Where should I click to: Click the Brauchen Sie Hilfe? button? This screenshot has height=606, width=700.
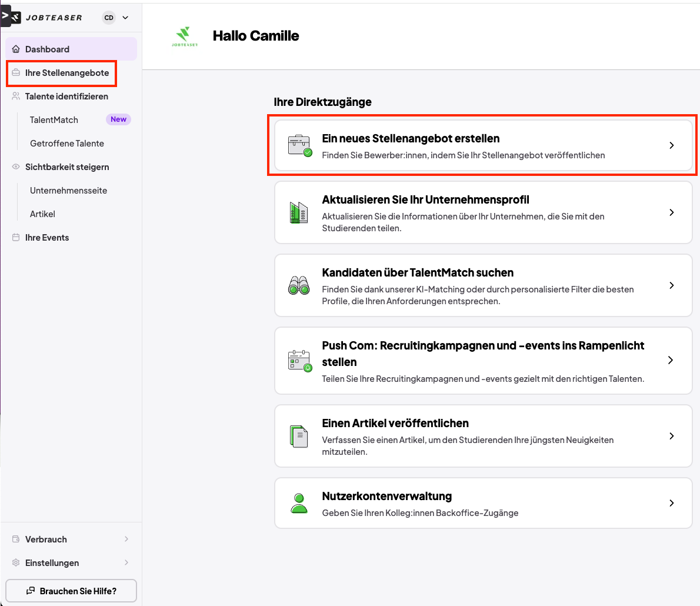point(71,591)
